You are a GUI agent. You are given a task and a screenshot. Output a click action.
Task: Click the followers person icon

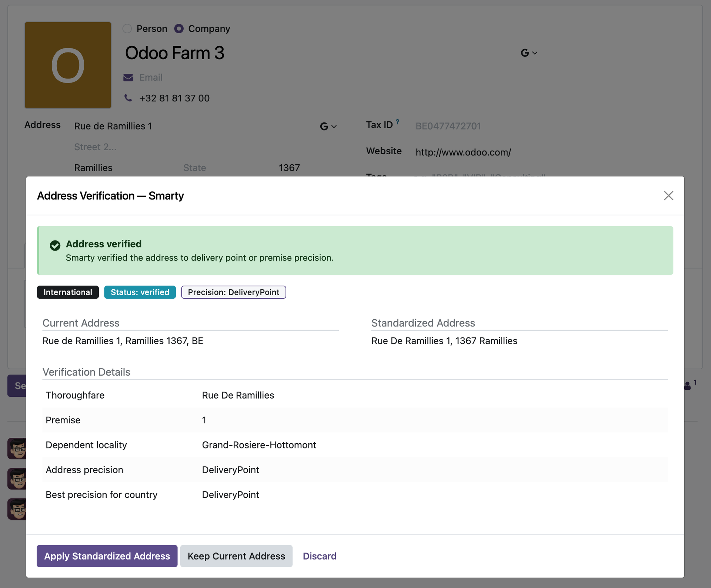click(x=687, y=386)
